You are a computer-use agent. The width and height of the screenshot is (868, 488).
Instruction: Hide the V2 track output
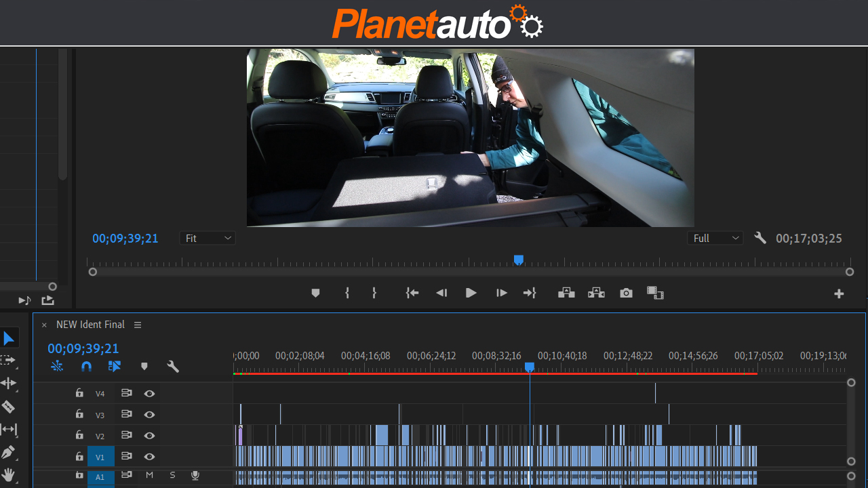pos(149,436)
